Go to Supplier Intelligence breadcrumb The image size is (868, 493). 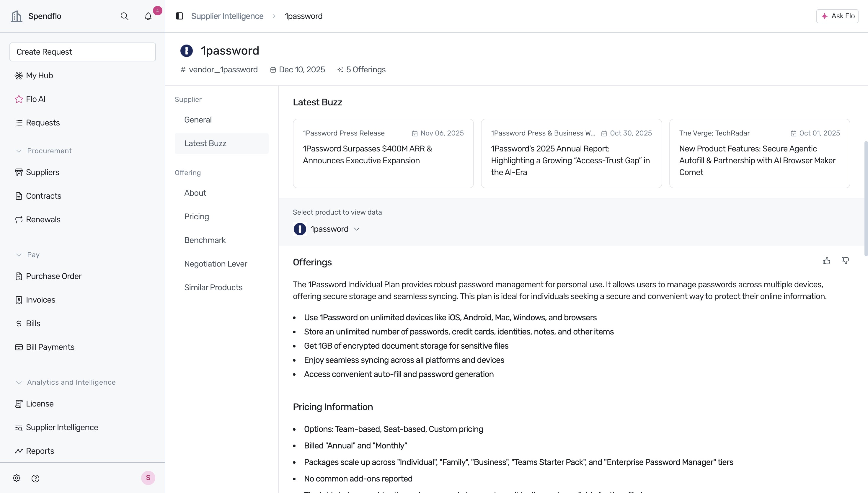[x=227, y=16]
